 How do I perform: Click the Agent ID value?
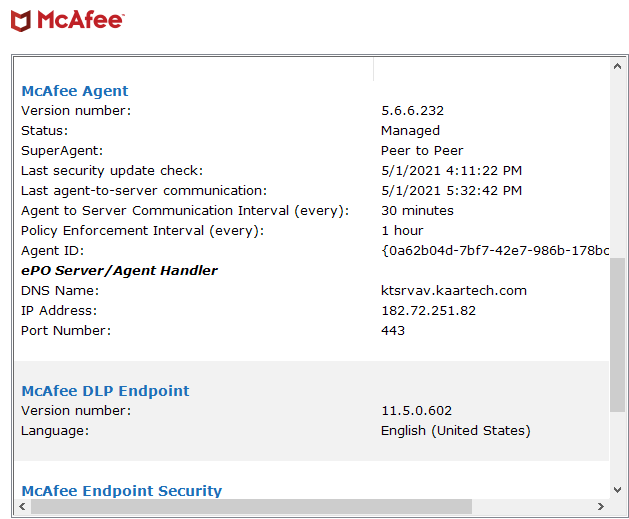(495, 251)
